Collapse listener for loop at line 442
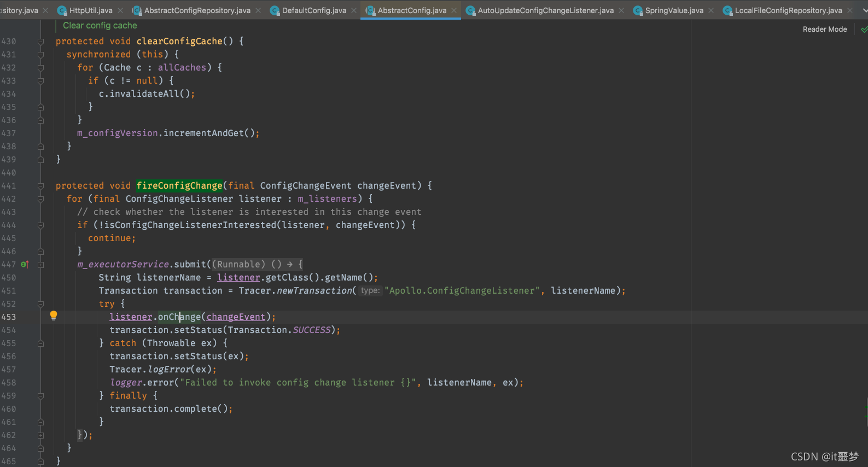The height and width of the screenshot is (467, 868). click(x=40, y=199)
